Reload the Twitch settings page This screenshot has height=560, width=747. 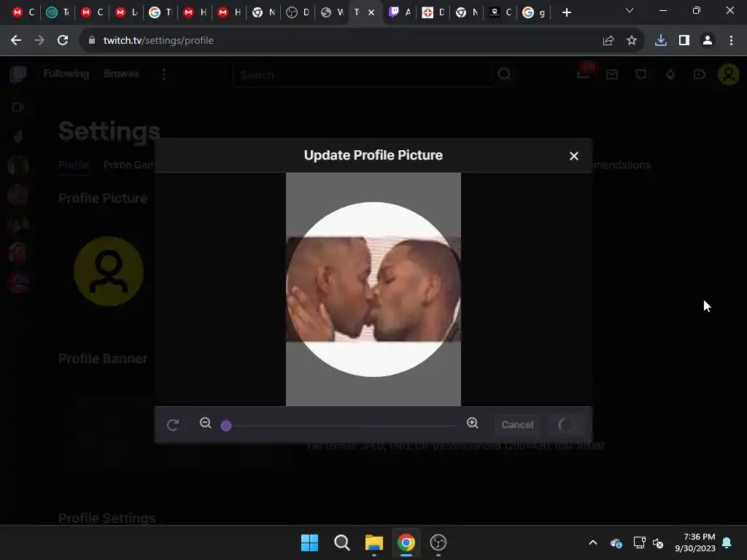[63, 41]
